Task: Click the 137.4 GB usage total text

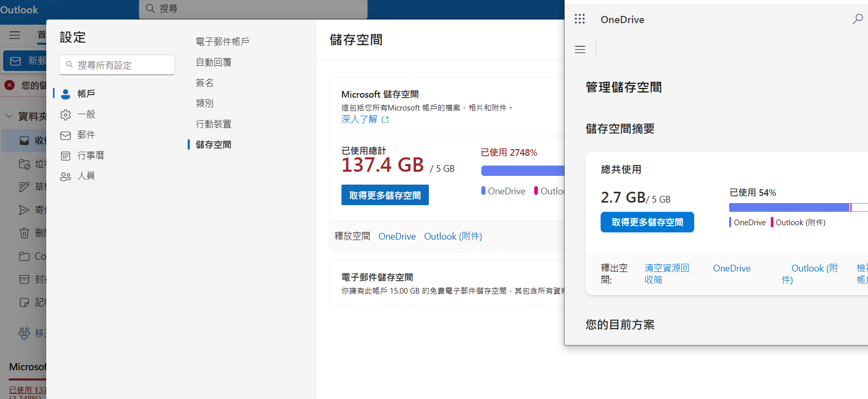Action: (383, 165)
